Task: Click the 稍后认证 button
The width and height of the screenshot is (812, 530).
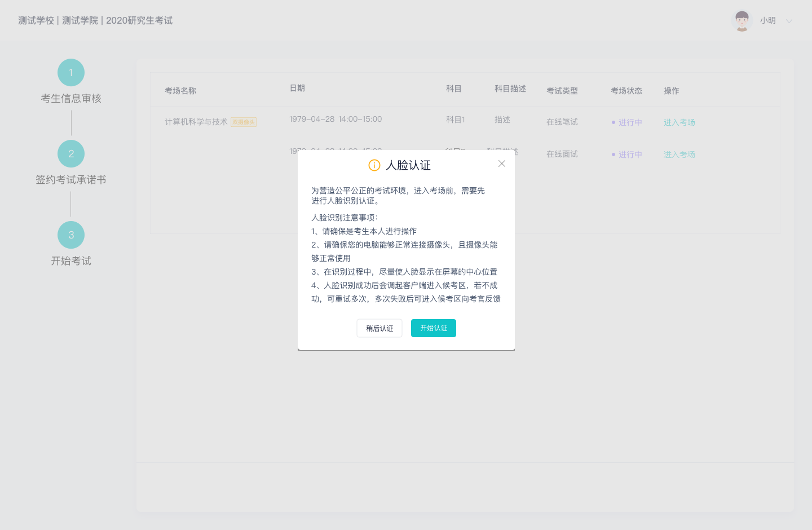Action: [x=379, y=328]
